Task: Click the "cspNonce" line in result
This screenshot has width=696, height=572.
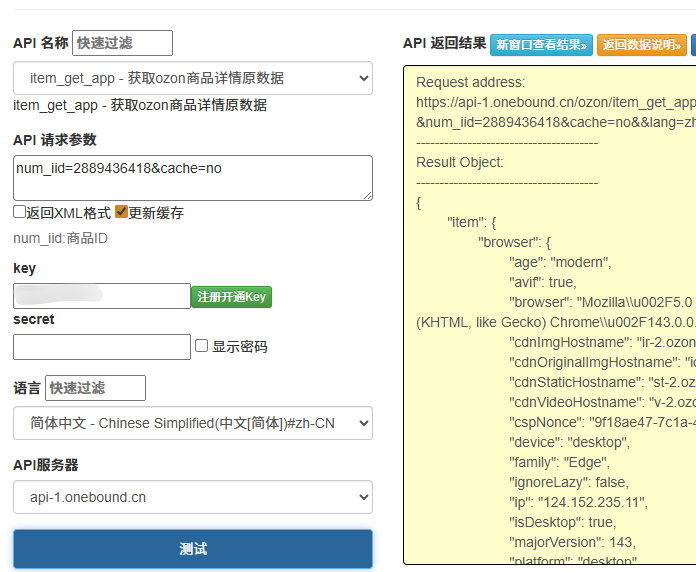Action: coord(602,422)
